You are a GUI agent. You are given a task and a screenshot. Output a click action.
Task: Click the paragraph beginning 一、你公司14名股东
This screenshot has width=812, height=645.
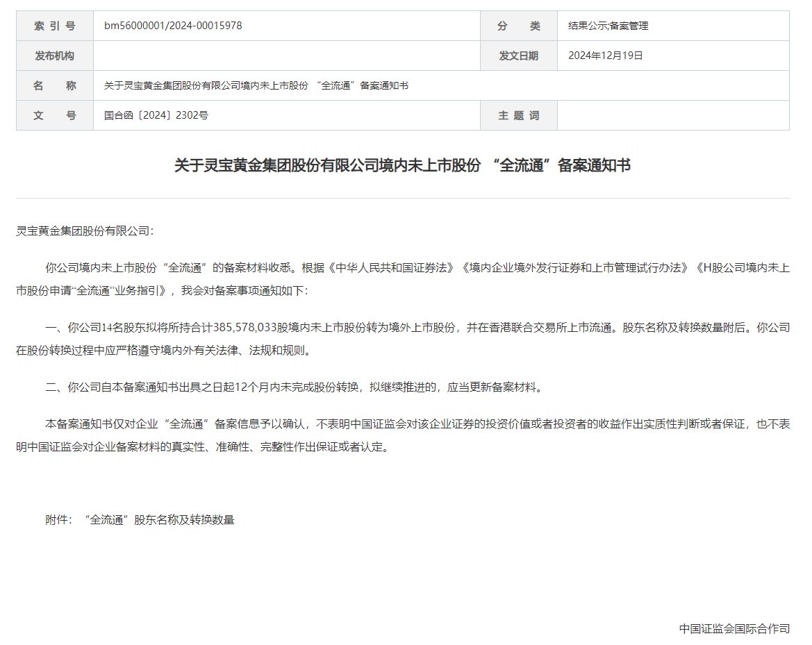(x=402, y=339)
